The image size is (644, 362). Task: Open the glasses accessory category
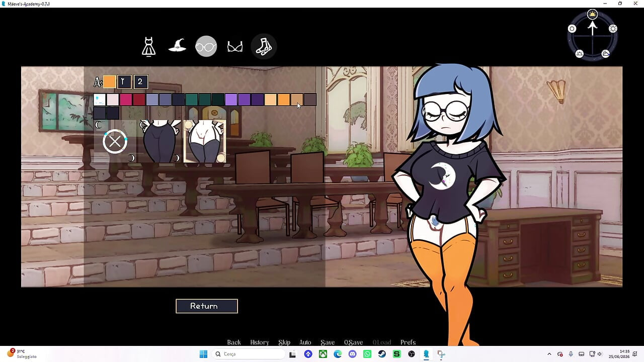[206, 46]
